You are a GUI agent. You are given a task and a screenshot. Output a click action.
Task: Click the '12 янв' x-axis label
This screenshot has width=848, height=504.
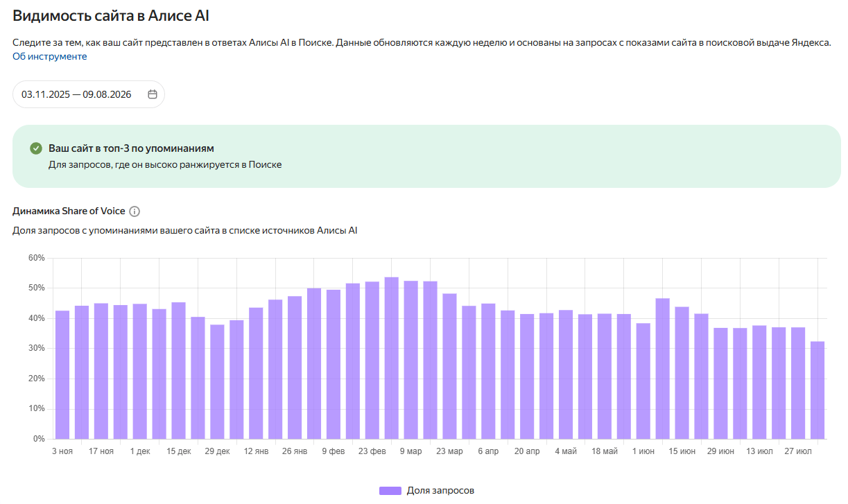pos(257,451)
